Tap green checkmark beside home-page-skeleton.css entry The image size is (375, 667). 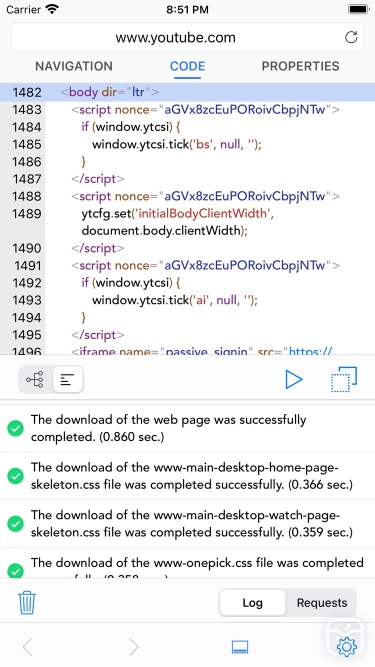[16, 476]
